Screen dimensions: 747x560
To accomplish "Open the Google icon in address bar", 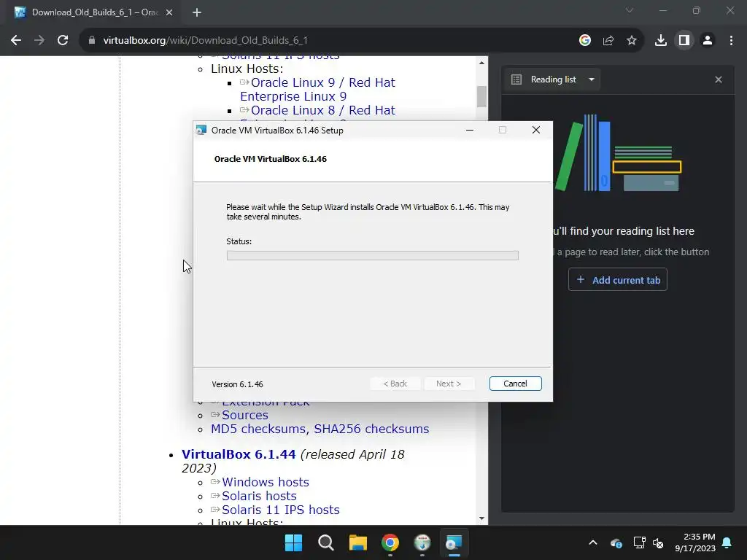I will click(x=585, y=41).
